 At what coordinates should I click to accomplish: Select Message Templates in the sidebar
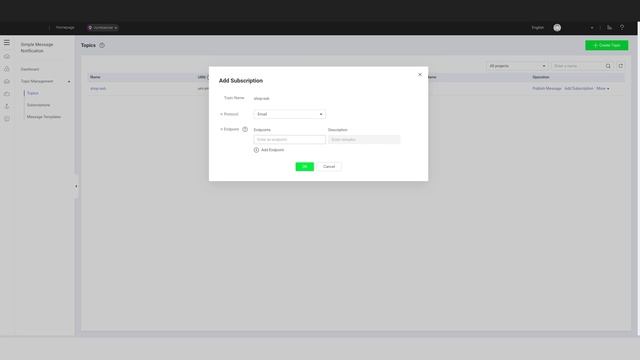44,117
